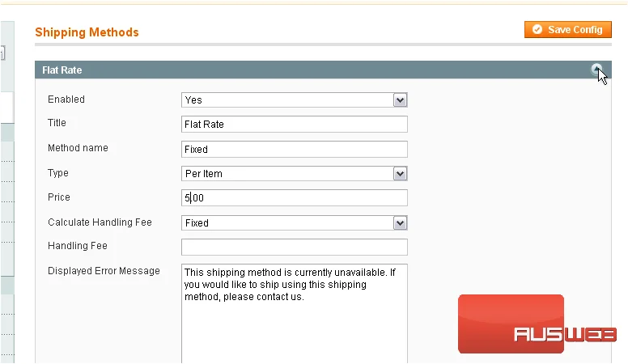Image resolution: width=628 pixels, height=364 pixels.
Task: Click the Calculate Handling Fee label
Action: click(x=100, y=222)
